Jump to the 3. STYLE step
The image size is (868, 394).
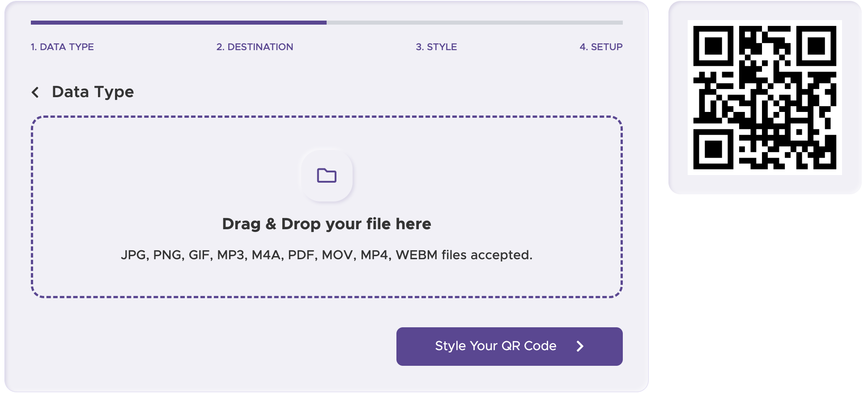tap(436, 47)
